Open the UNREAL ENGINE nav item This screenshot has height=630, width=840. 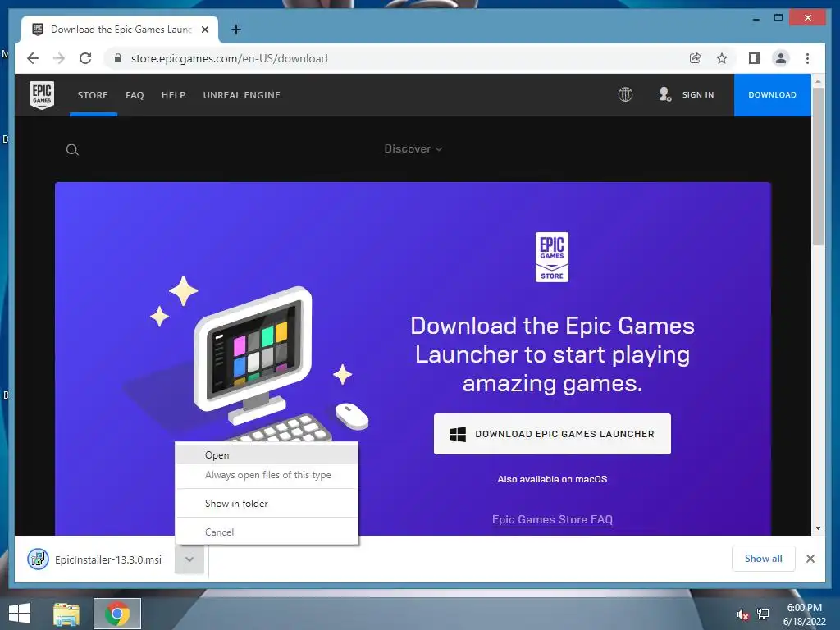pos(242,95)
